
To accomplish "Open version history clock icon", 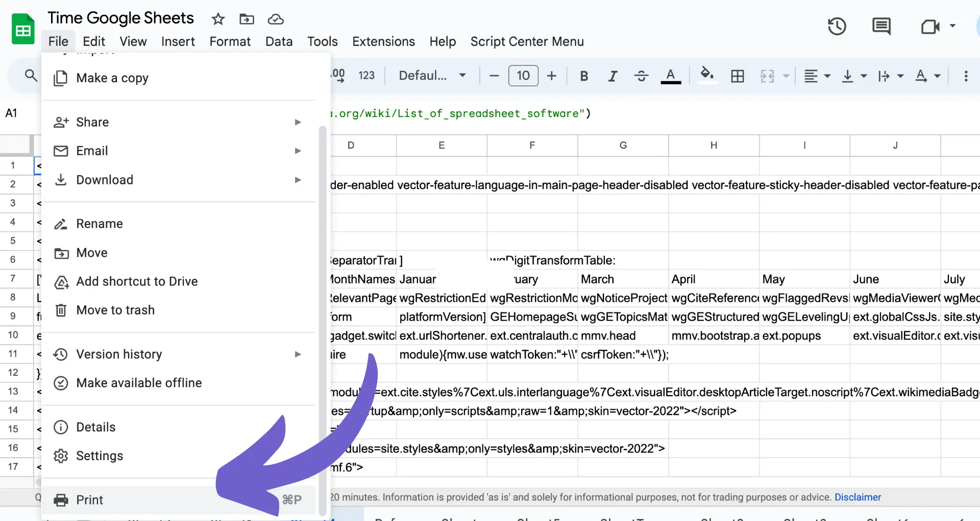I will click(837, 26).
